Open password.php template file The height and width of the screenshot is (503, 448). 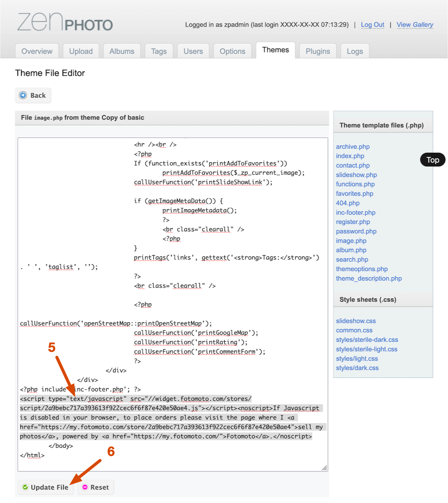356,231
